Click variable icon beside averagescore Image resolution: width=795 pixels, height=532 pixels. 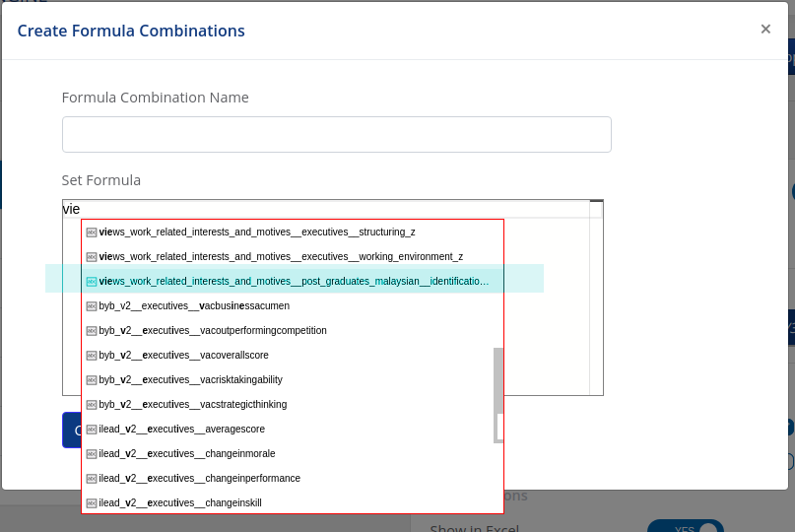(92, 430)
